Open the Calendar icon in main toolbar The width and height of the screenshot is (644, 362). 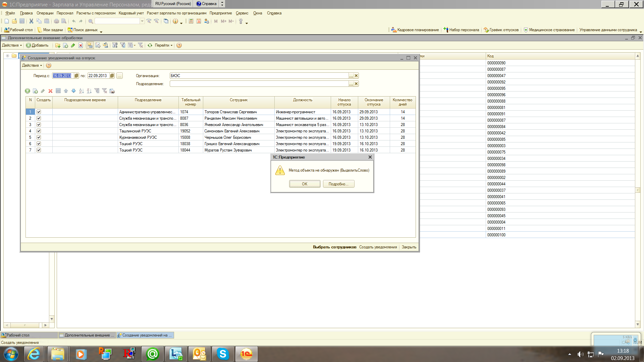199,21
